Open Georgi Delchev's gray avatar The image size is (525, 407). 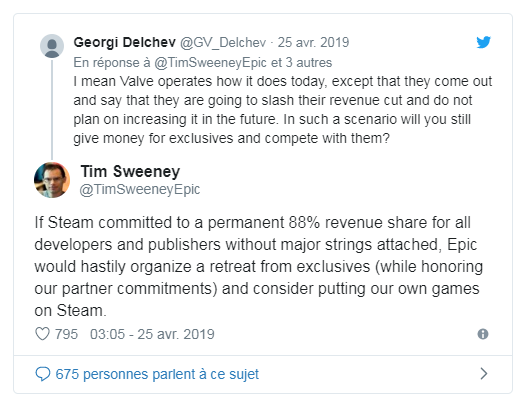click(52, 46)
